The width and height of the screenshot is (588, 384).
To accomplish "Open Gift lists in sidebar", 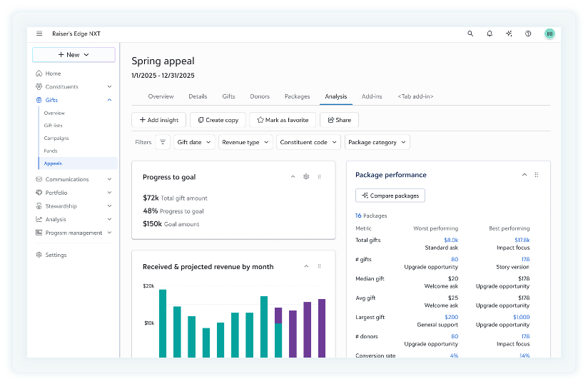I will [54, 126].
